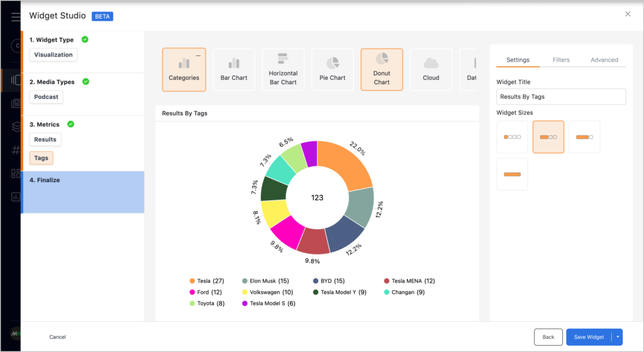Image resolution: width=644 pixels, height=352 pixels.
Task: Toggle BYD (15) legend entry
Action: (x=328, y=281)
